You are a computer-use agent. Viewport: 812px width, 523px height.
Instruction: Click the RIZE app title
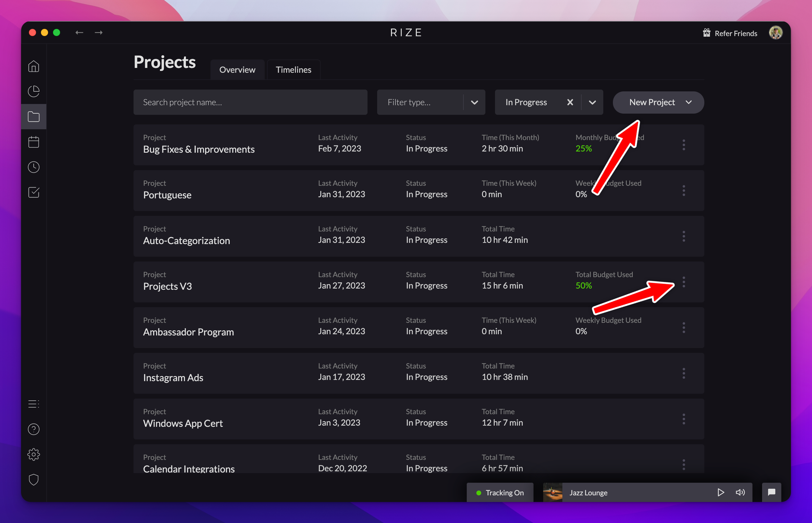[x=406, y=32]
